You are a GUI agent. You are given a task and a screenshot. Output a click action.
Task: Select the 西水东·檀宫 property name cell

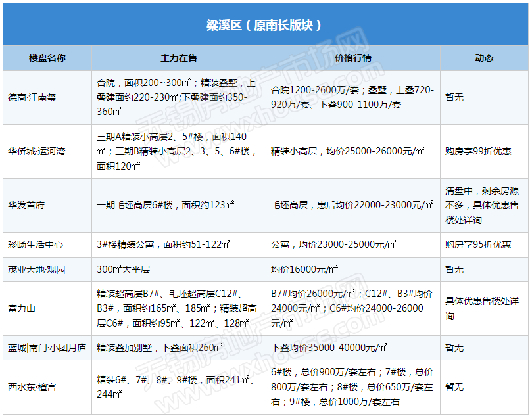[x=32, y=387]
